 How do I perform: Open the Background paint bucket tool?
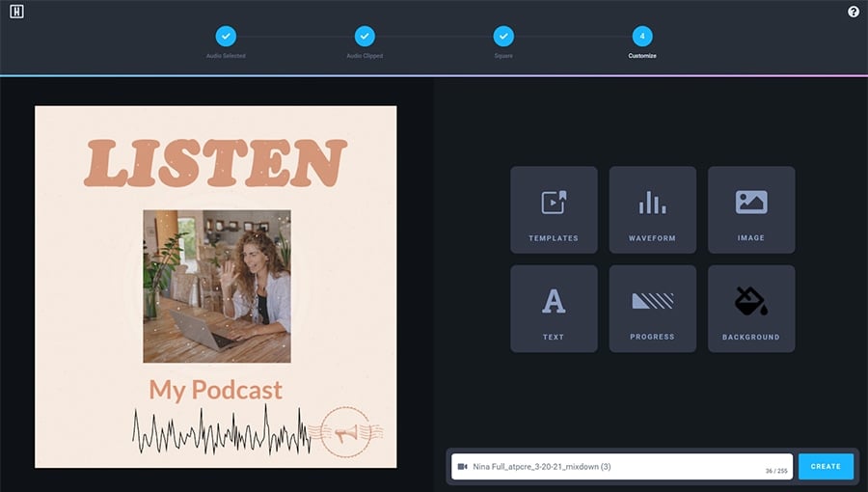(750, 309)
